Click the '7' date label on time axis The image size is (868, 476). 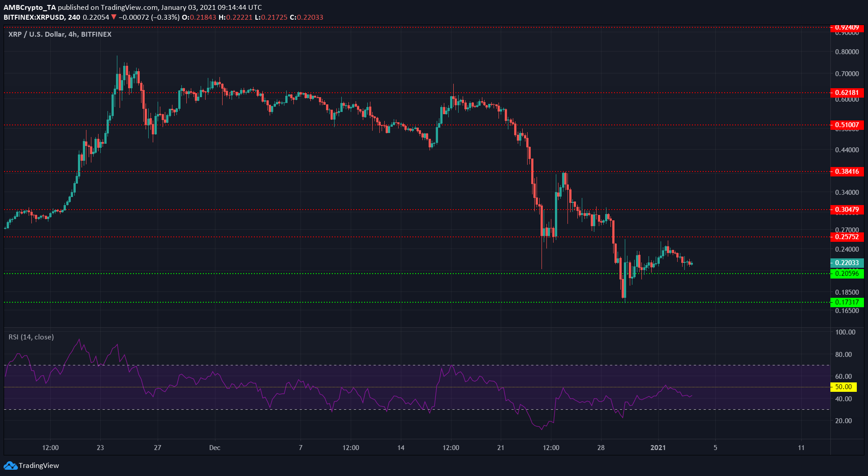(301, 448)
